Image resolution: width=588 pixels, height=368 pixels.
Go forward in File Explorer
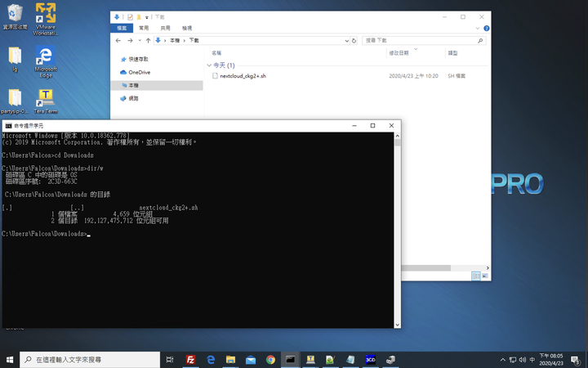coord(130,41)
